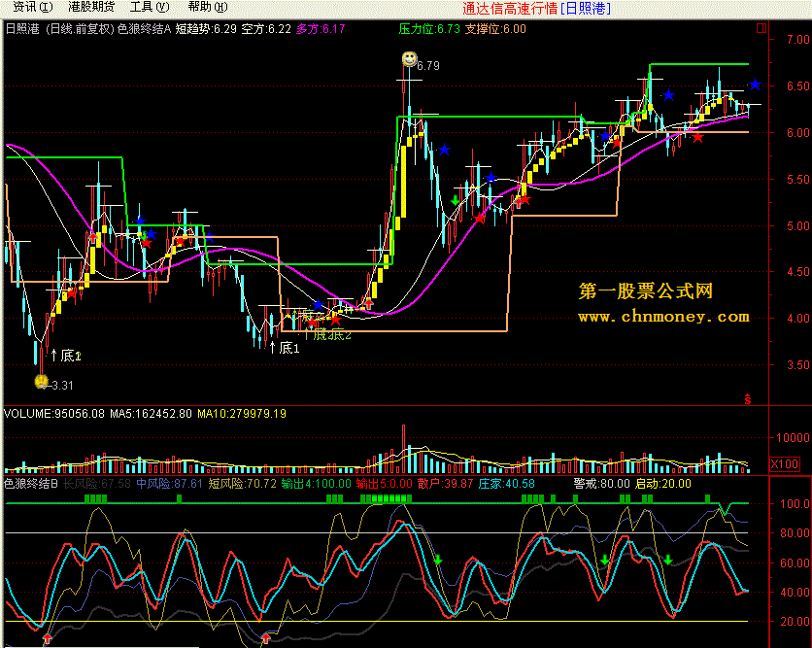Viewport: 812px width, 648px height.
Task: Click the 10000 volume axis label
Action: click(x=793, y=438)
